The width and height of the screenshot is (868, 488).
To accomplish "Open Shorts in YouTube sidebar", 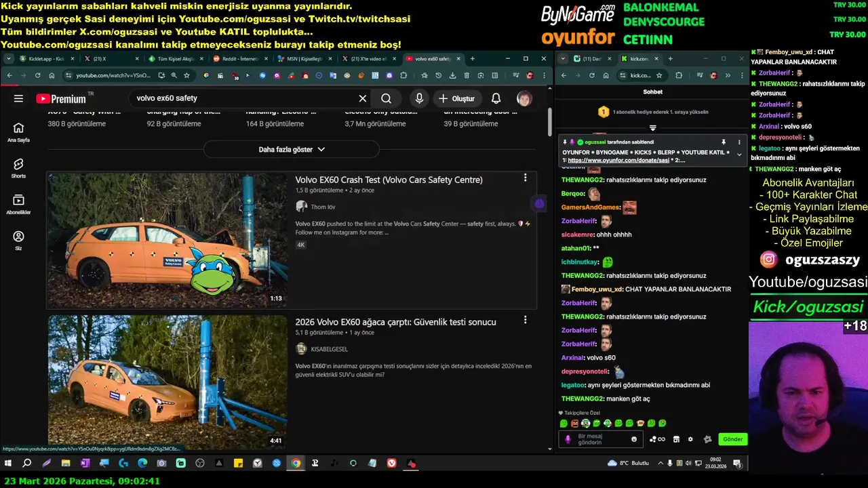I will 18,168.
